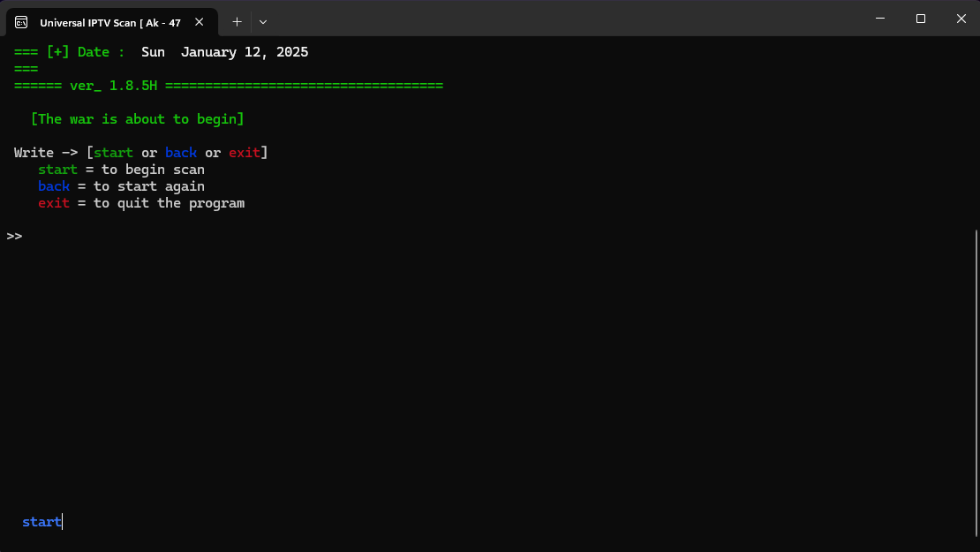
Task: Click the "to quit the program" description text
Action: point(169,203)
